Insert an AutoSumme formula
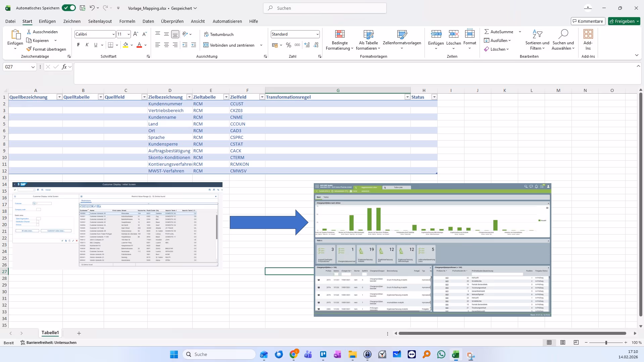Screen dimensions: 644x362 [499, 31]
